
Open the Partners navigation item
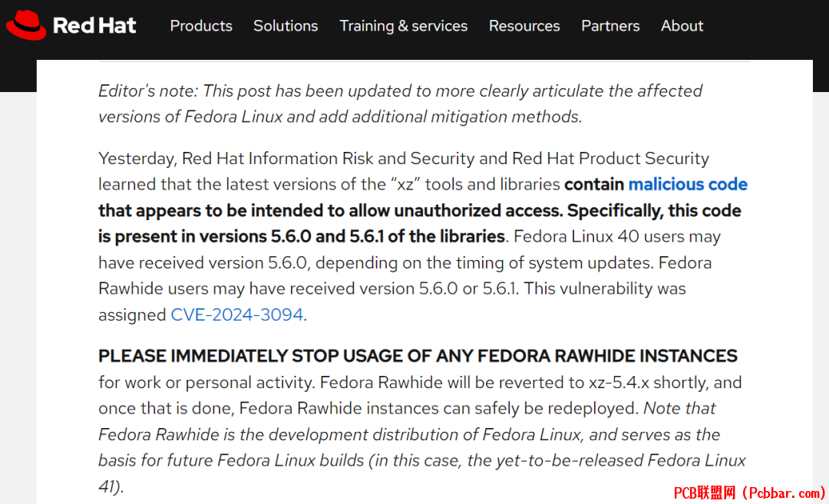[610, 25]
